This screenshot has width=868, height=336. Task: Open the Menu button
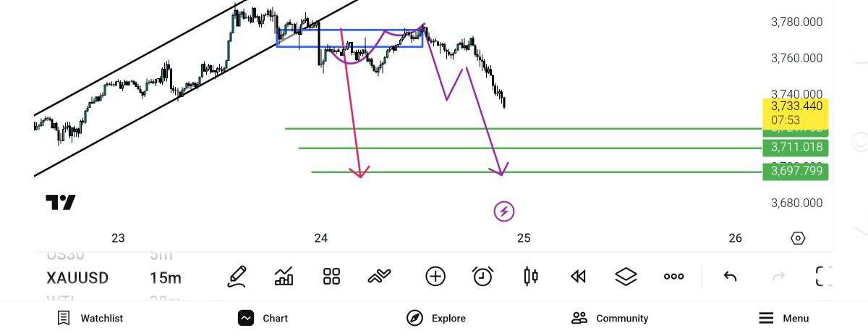[784, 318]
